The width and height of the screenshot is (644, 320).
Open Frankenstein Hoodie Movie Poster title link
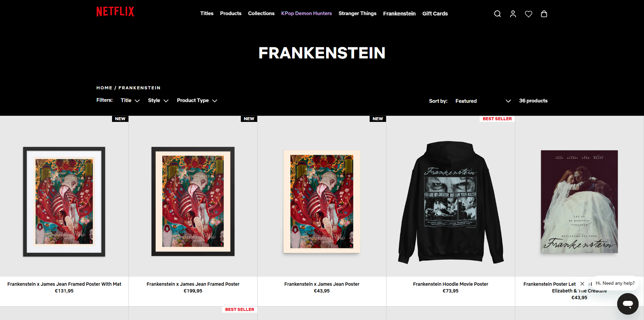point(450,284)
